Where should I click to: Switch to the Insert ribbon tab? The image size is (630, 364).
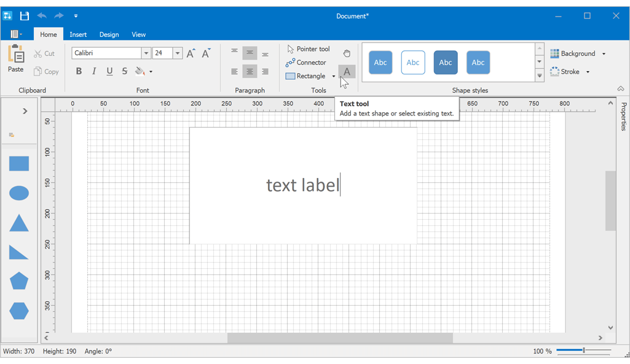(78, 34)
